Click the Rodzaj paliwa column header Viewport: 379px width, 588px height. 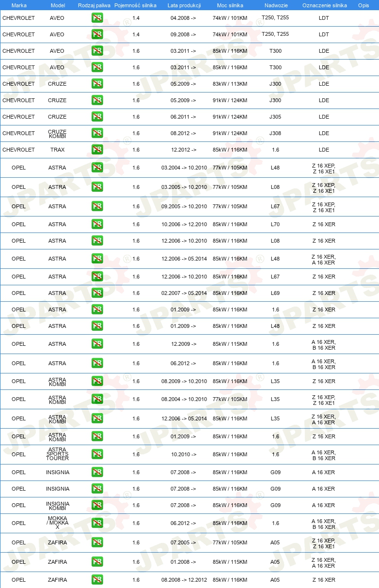[94, 5]
